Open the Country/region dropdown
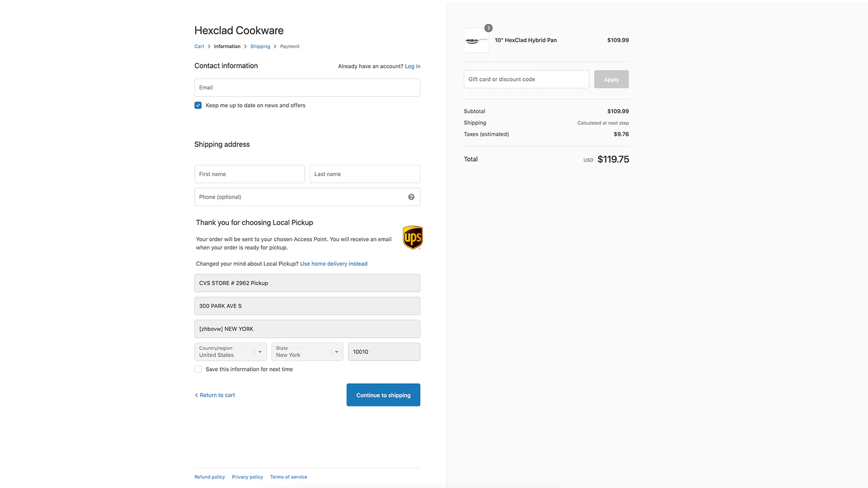The image size is (868, 488). (231, 352)
